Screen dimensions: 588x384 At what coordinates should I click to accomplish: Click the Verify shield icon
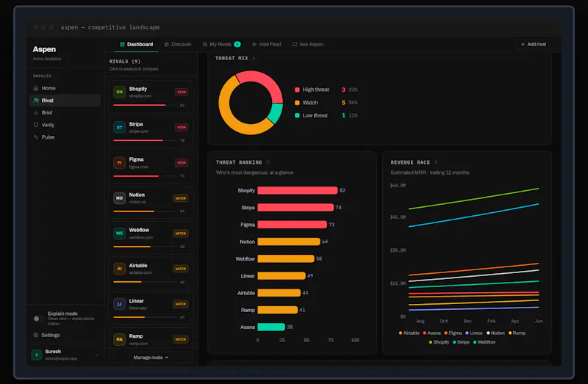(36, 125)
